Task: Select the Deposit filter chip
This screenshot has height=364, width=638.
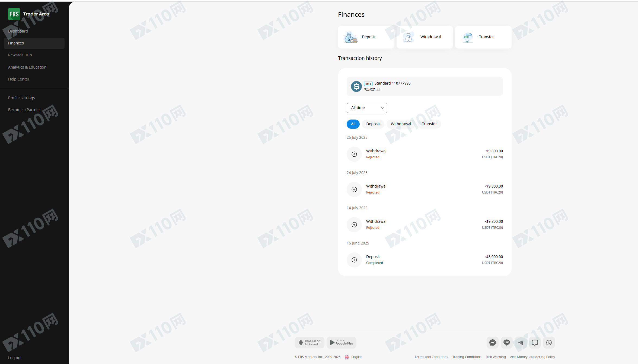Action: (373, 124)
